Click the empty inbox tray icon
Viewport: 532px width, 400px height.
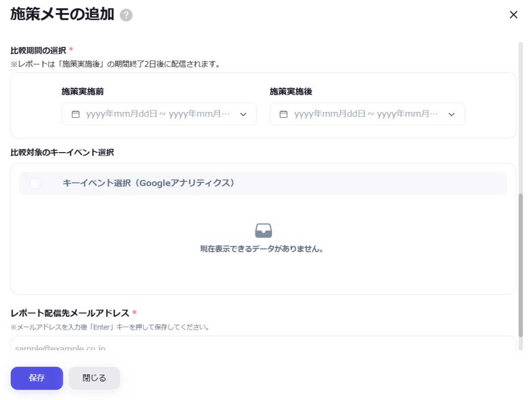tap(263, 231)
